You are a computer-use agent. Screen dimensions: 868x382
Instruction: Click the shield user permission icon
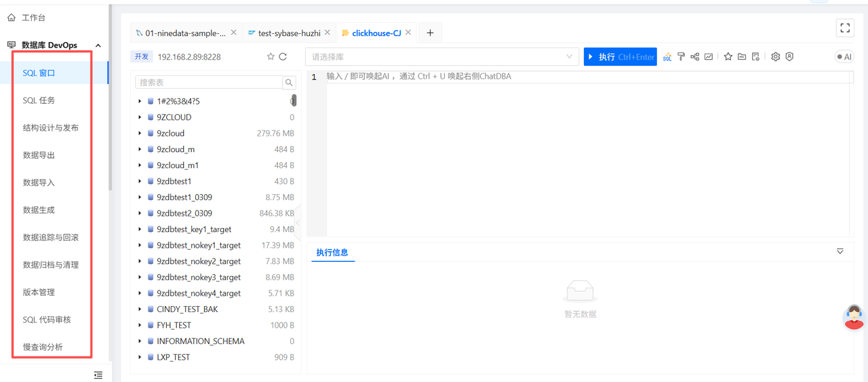tap(789, 57)
